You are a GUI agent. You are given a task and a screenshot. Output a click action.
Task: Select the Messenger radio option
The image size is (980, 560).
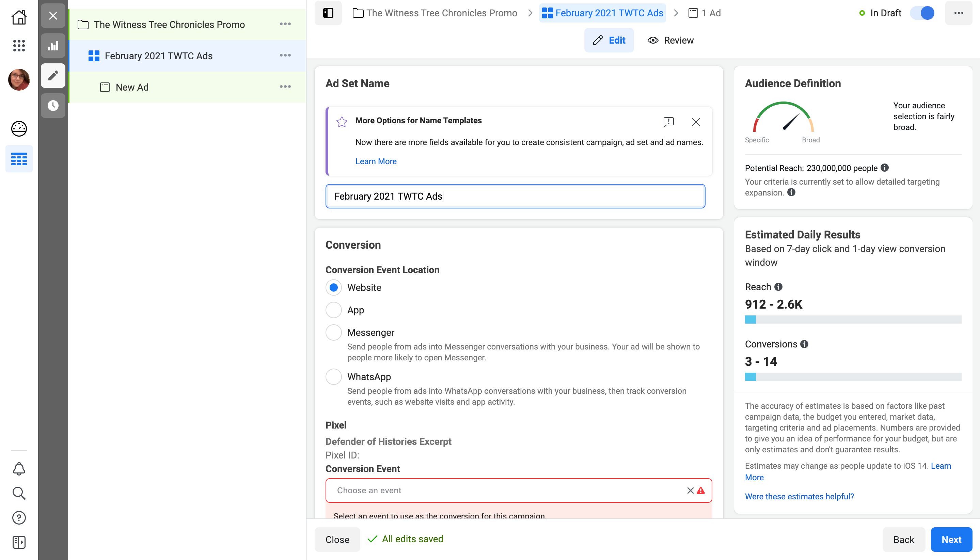pos(333,332)
